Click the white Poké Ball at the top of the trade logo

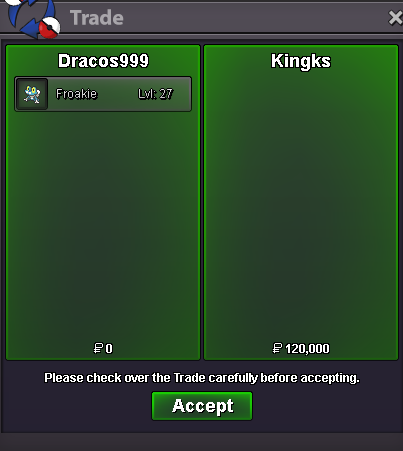(x=13, y=2)
